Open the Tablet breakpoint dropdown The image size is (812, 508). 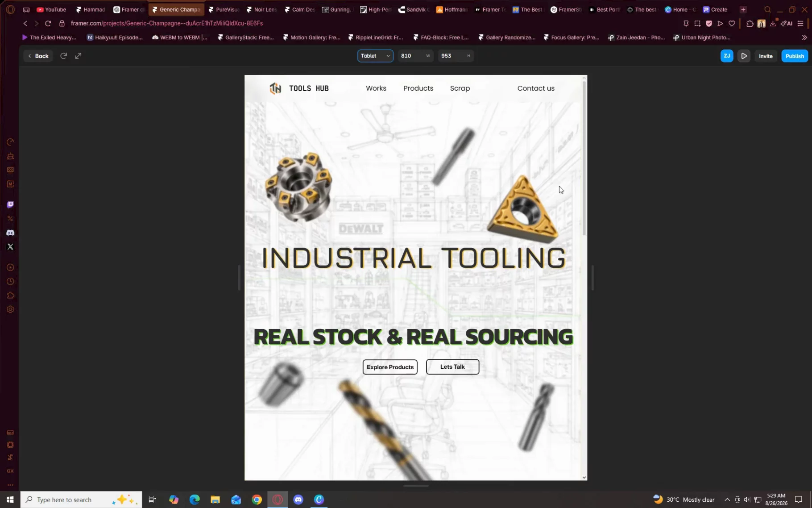tap(375, 56)
